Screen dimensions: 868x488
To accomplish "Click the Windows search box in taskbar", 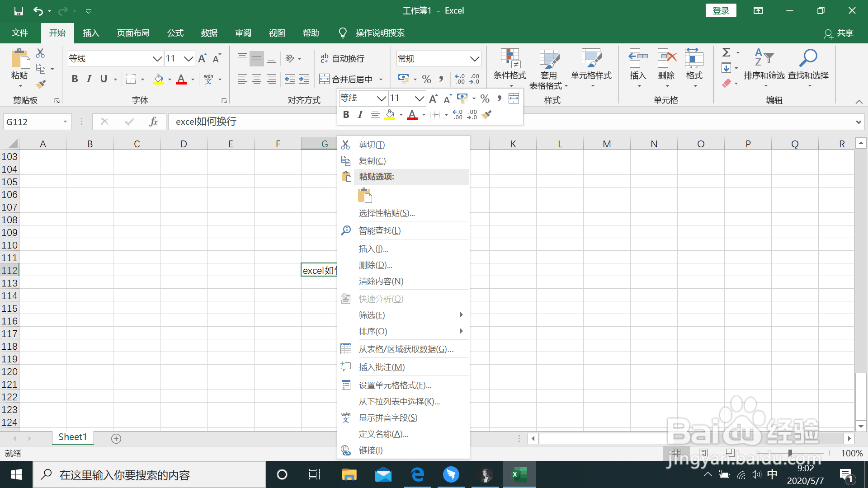I will click(149, 474).
